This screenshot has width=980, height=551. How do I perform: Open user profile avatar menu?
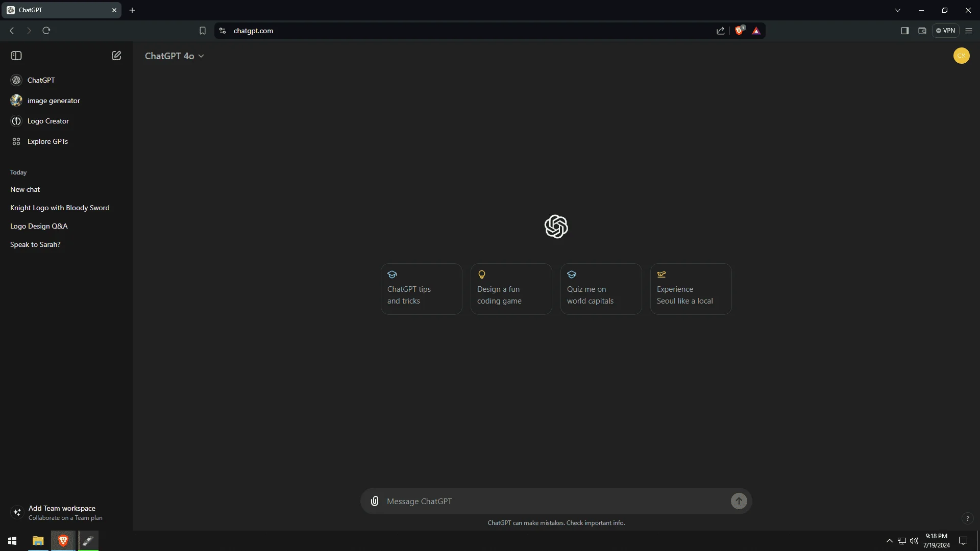pos(962,56)
